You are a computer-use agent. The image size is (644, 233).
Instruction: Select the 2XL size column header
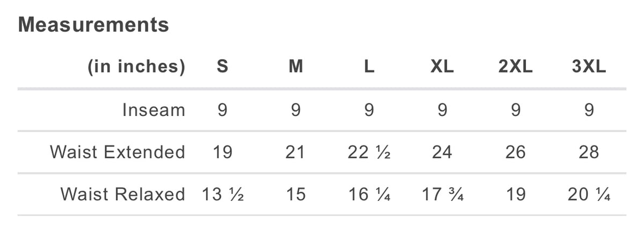point(515,67)
